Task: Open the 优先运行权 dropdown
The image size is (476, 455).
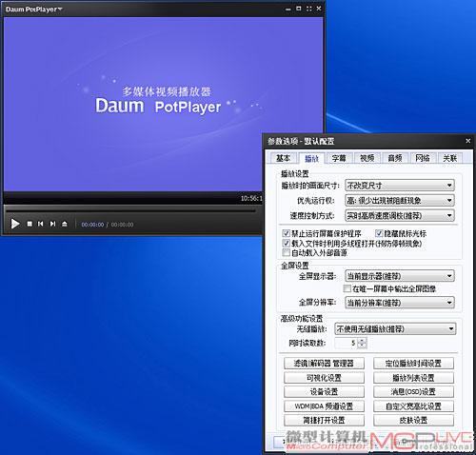Action: tap(400, 200)
